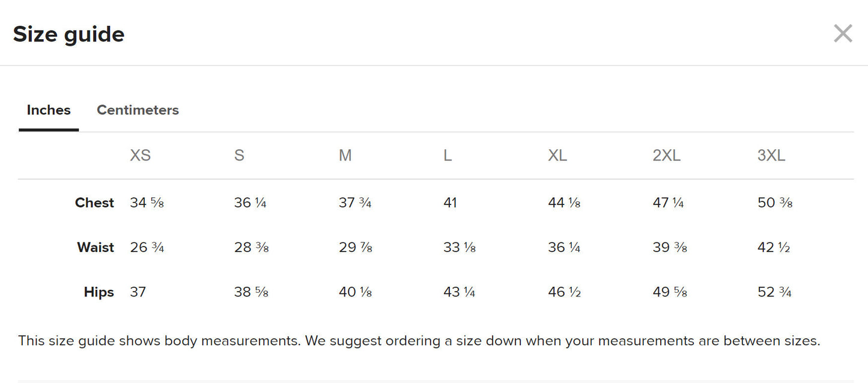Image resolution: width=868 pixels, height=383 pixels.
Task: Click the M size column header
Action: coord(345,156)
